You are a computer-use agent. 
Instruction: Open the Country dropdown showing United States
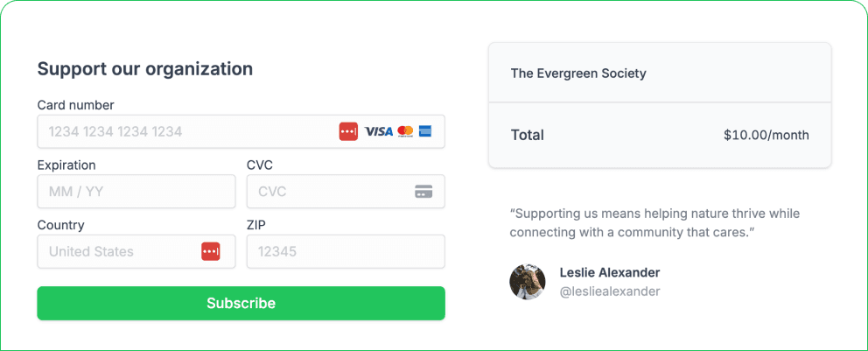pos(118,251)
